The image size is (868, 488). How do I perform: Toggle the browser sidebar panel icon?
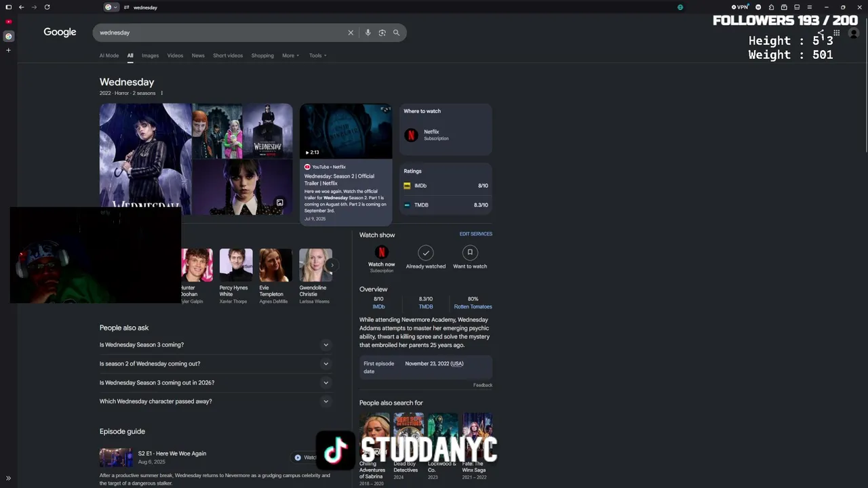click(x=9, y=7)
